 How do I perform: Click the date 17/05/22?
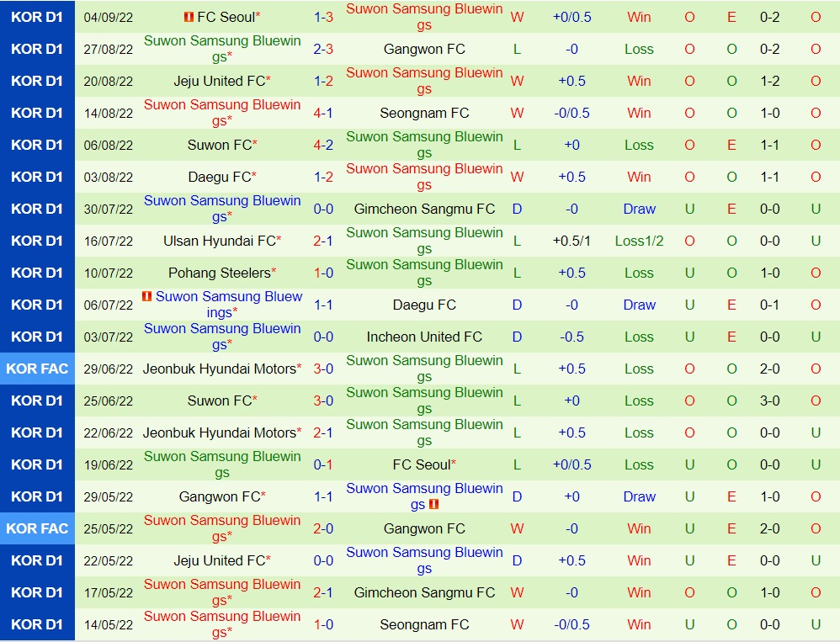coord(109,592)
